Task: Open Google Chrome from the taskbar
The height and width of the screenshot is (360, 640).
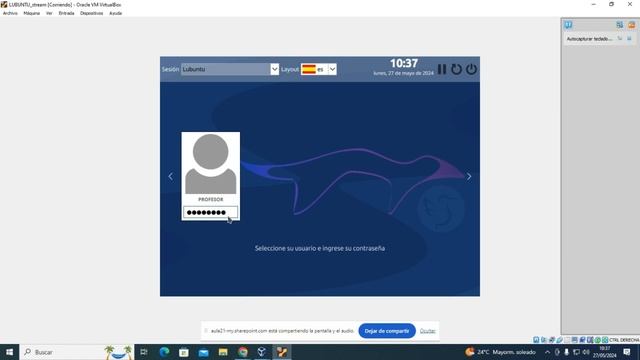Action: [x=242, y=352]
